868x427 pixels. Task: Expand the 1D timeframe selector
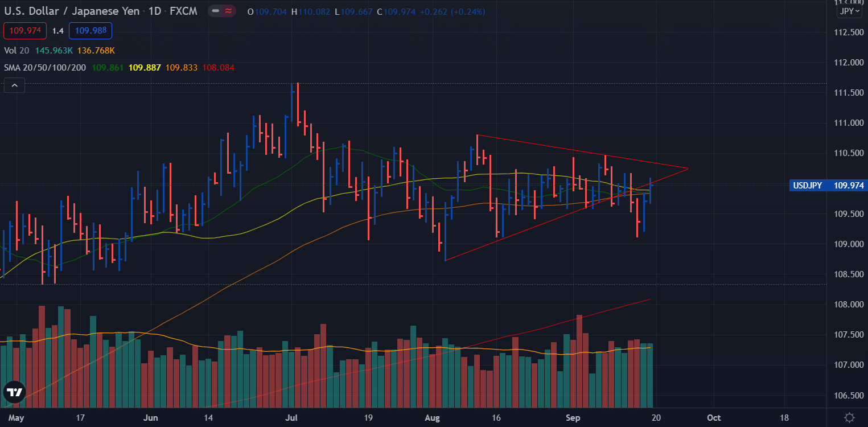155,11
